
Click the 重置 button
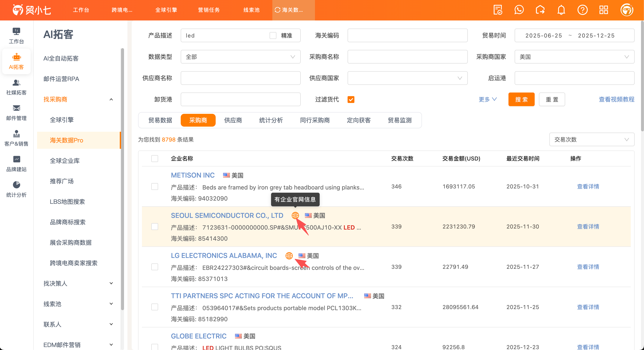pyautogui.click(x=552, y=100)
